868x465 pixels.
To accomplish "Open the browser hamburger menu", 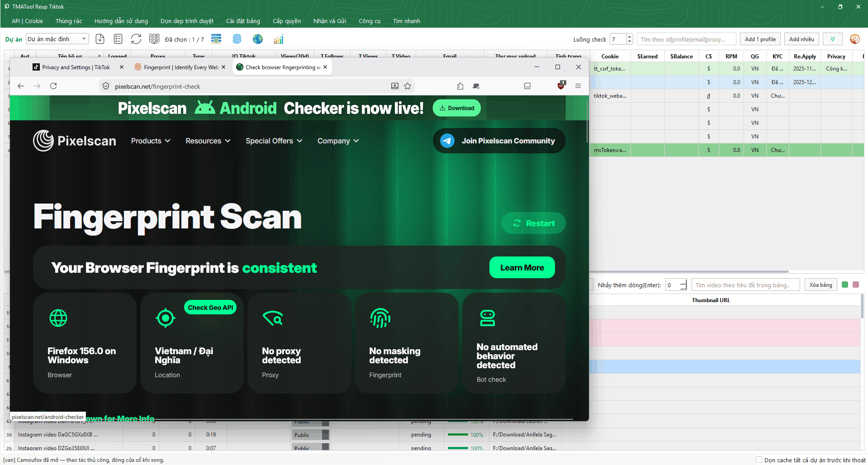I will [578, 86].
